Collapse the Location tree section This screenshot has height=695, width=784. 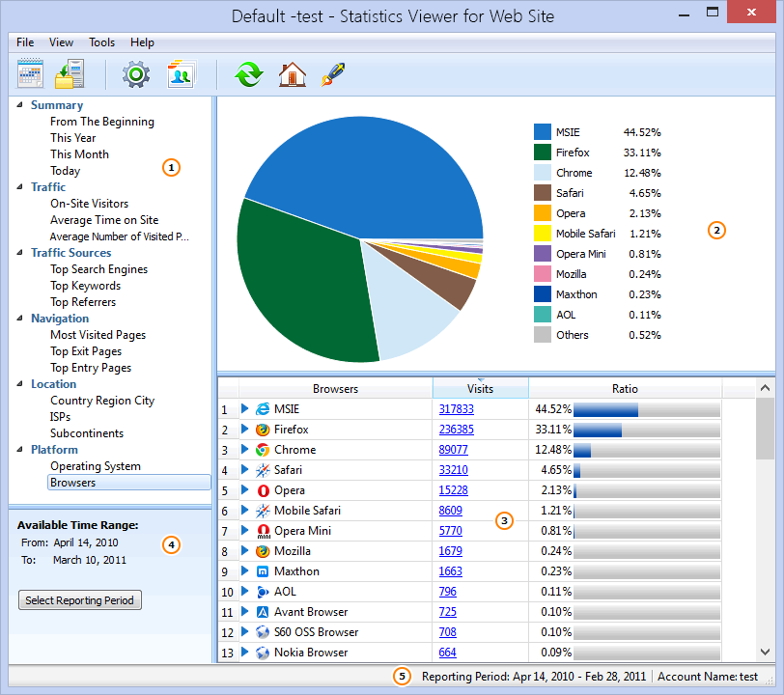tap(20, 384)
